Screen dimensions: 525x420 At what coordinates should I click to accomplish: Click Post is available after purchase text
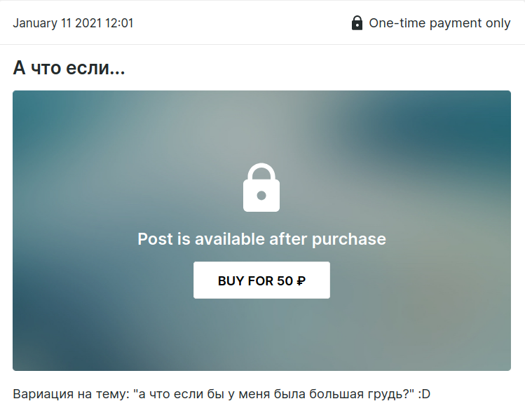tap(262, 239)
